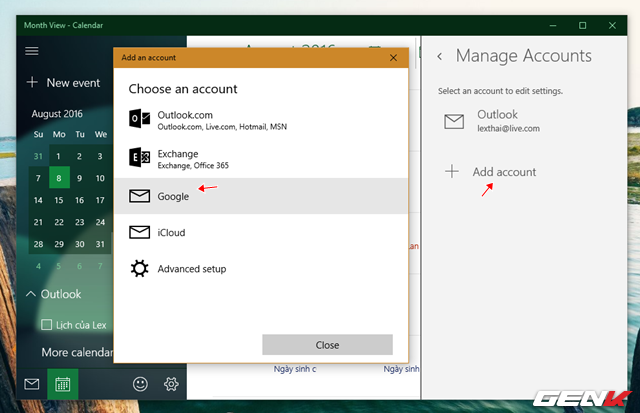Select date 21 in mini calendar

click(x=38, y=222)
